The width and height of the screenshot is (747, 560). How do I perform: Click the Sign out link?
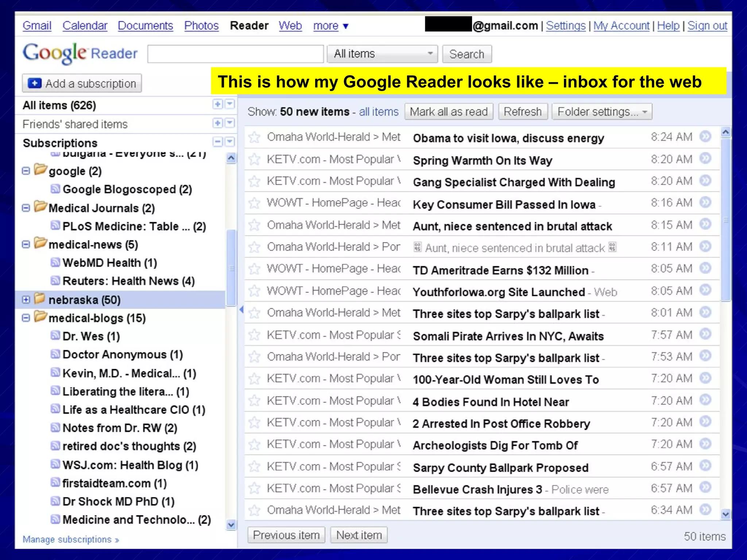(x=707, y=26)
